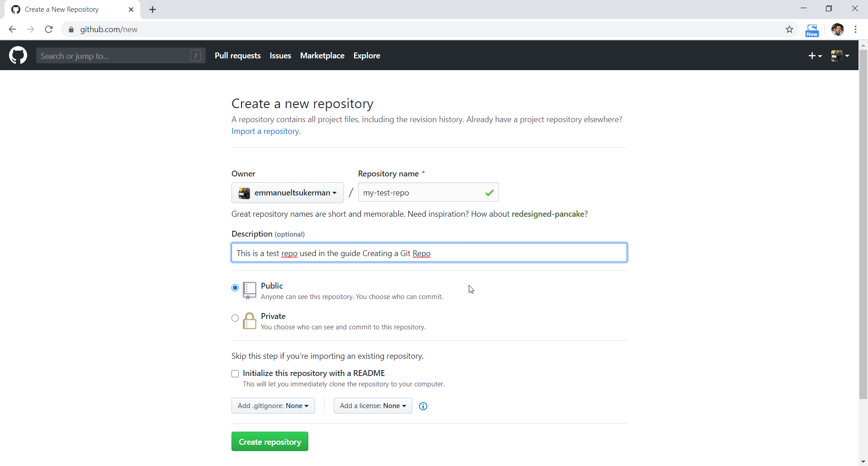Click the page's vertical scrollbar
This screenshot has height=466, width=868.
pos(863,226)
